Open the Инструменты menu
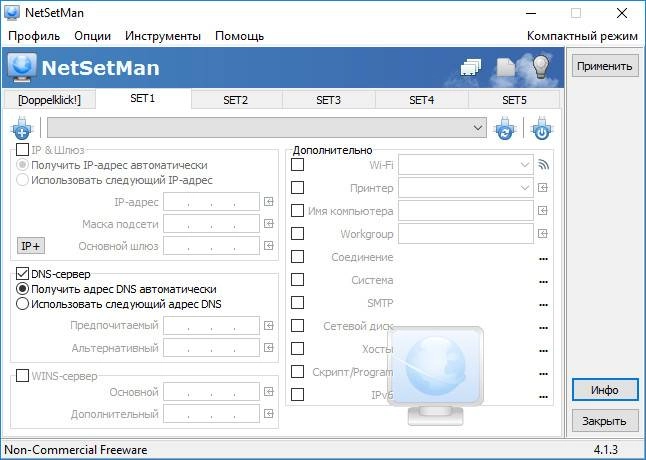Viewport: 646px width, 460px height. 163,36
